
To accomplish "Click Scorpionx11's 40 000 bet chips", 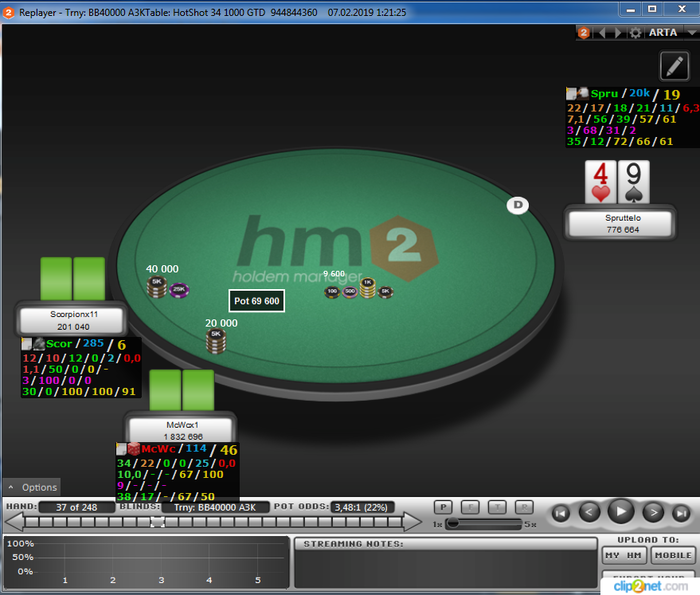I will (x=168, y=288).
